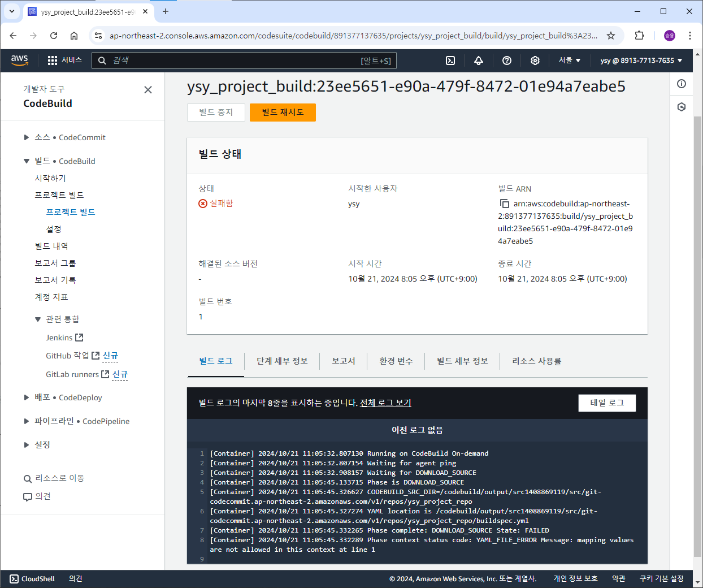The height and width of the screenshot is (588, 703).
Task: Open 약관 footer link
Action: 619,579
